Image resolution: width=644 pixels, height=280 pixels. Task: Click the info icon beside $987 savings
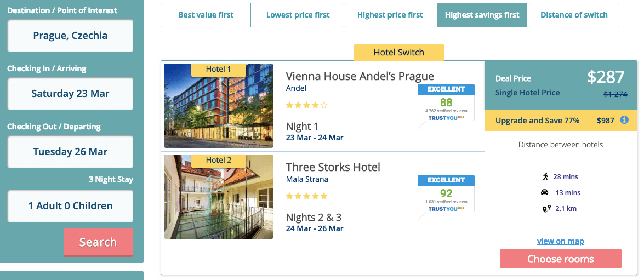click(624, 120)
